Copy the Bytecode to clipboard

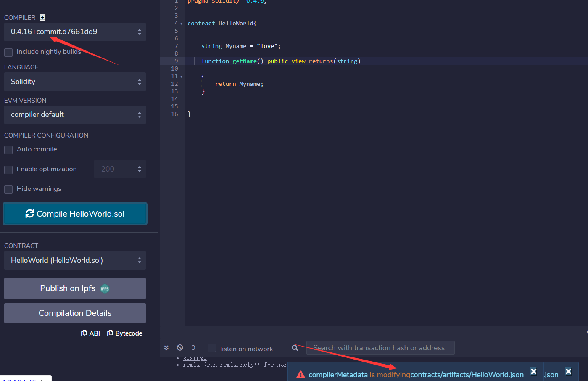click(124, 333)
